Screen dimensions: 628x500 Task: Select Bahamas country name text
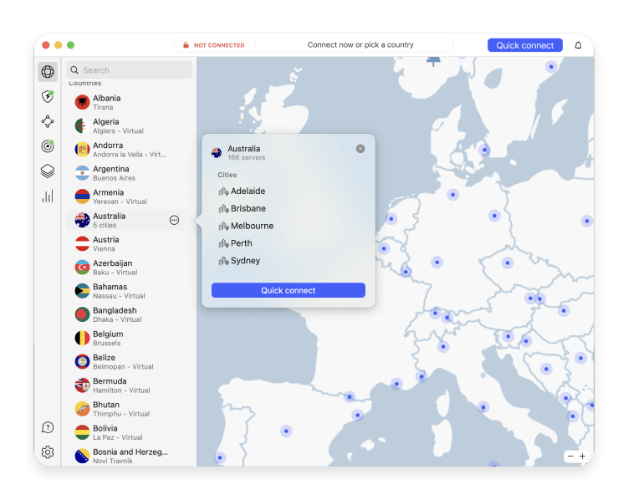coord(110,287)
